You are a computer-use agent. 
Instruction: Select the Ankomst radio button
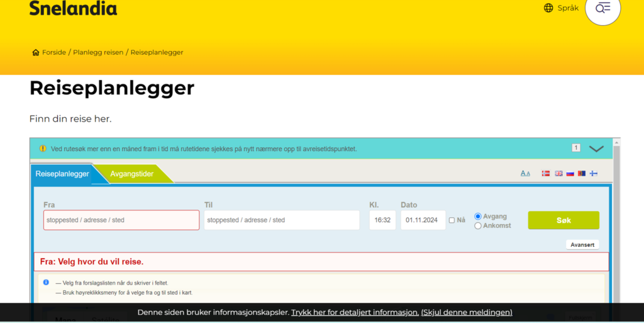(478, 225)
